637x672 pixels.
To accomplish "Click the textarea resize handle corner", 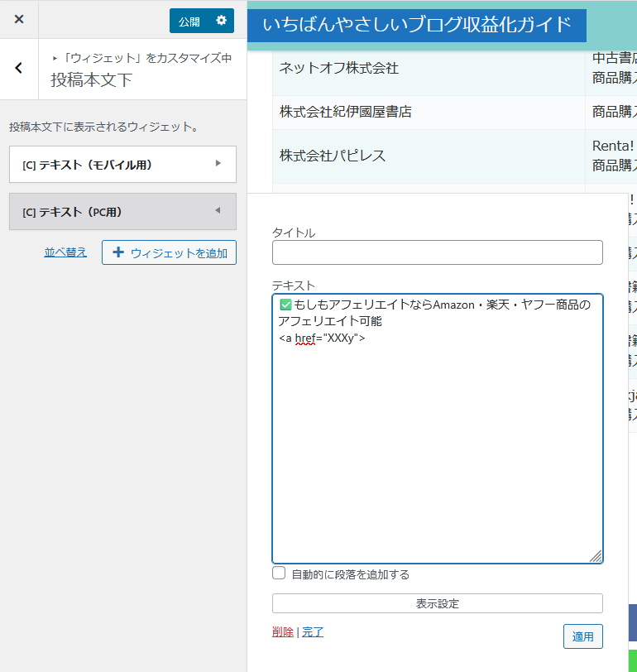I will [x=596, y=557].
